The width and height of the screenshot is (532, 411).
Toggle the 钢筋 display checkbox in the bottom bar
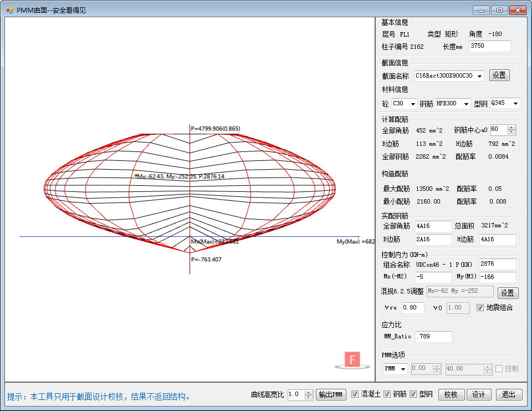(387, 394)
